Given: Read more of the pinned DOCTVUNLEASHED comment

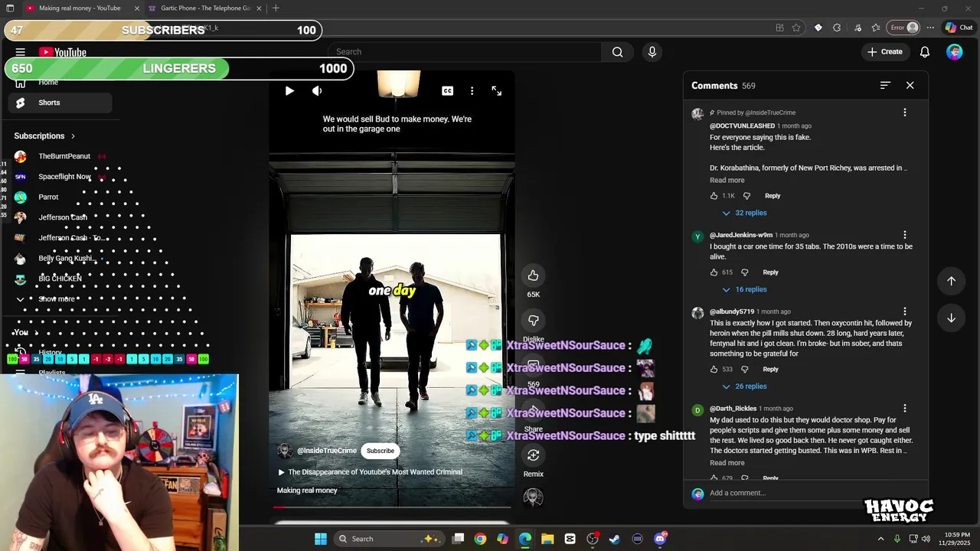Looking at the screenshot, I should click(x=727, y=181).
